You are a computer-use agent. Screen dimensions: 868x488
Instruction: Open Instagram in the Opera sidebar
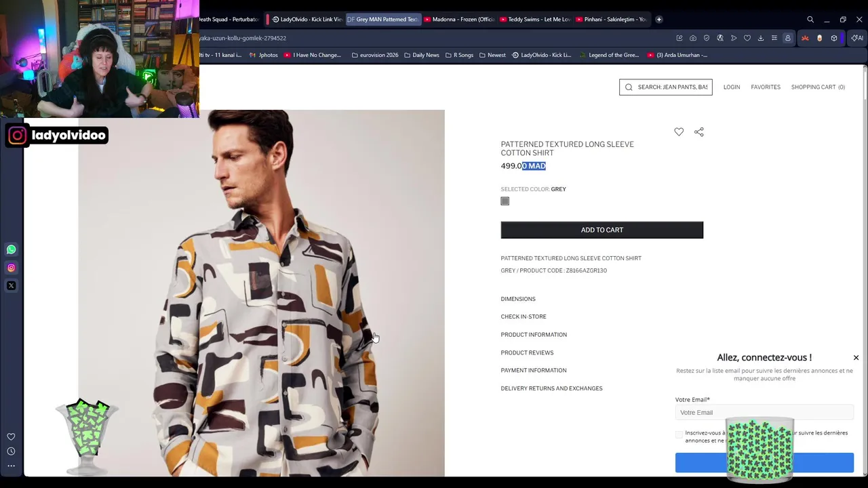[11, 268]
